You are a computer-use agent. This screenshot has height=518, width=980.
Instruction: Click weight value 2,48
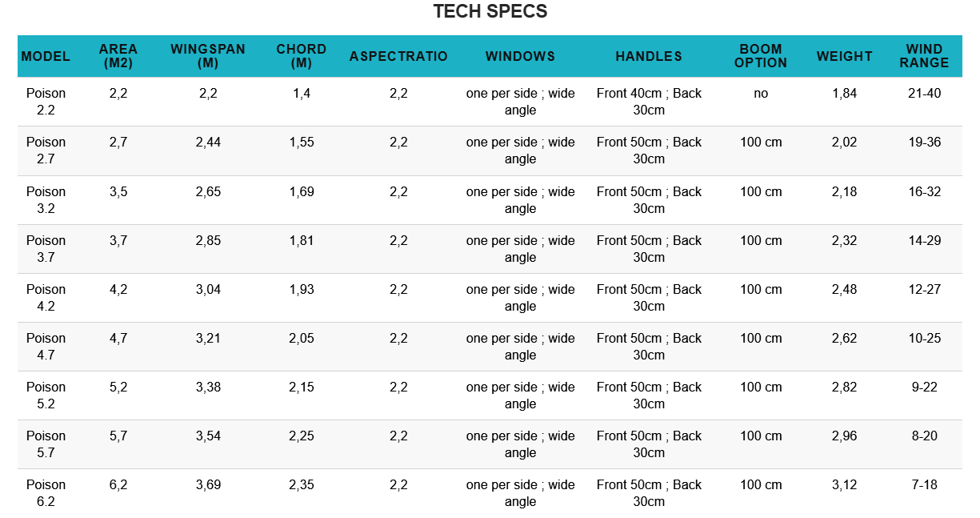844,289
